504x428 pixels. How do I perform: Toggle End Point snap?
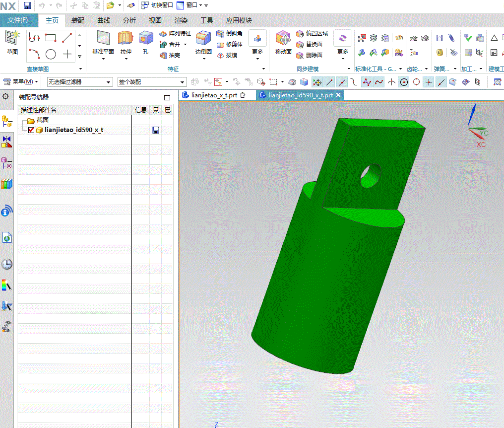coord(329,82)
